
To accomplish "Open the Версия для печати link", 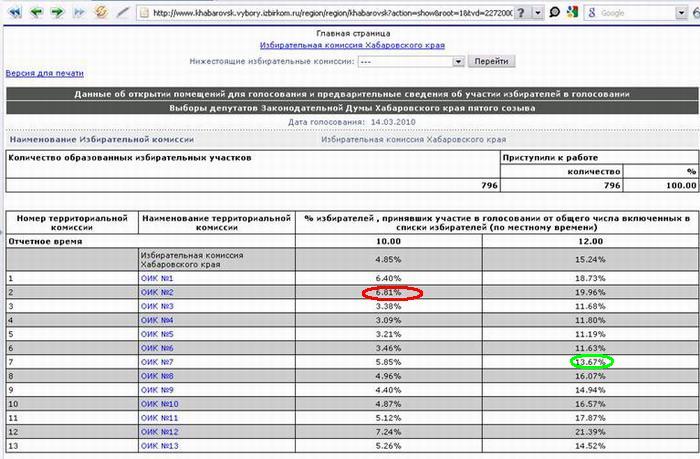I will (x=45, y=74).
